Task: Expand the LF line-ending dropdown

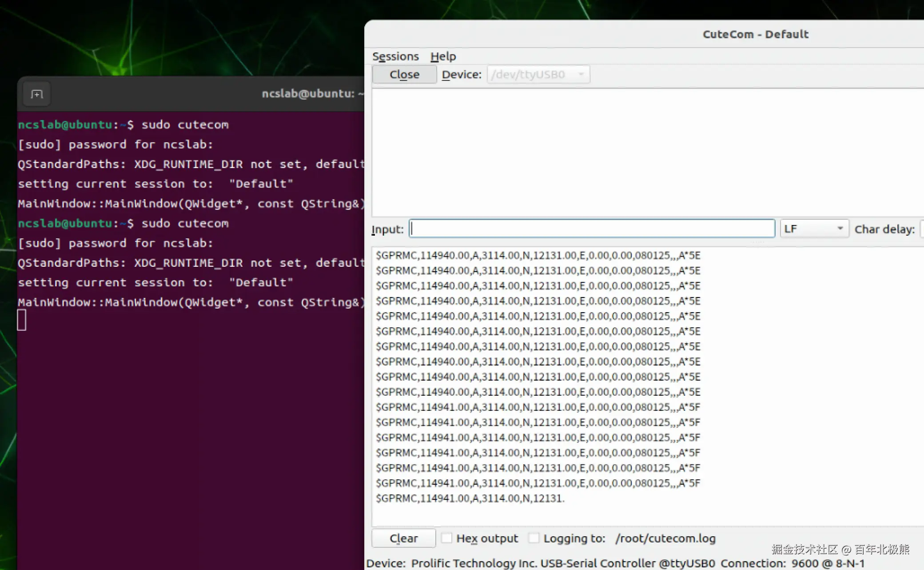Action: pos(814,229)
